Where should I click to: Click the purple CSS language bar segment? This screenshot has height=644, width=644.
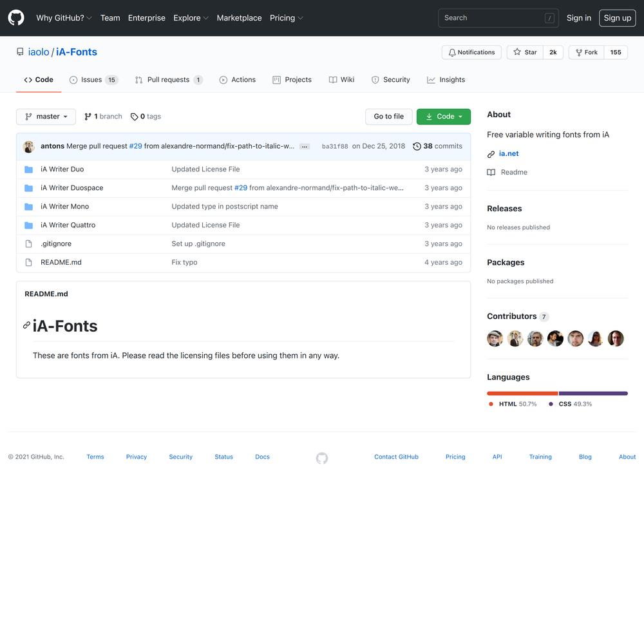(x=593, y=393)
